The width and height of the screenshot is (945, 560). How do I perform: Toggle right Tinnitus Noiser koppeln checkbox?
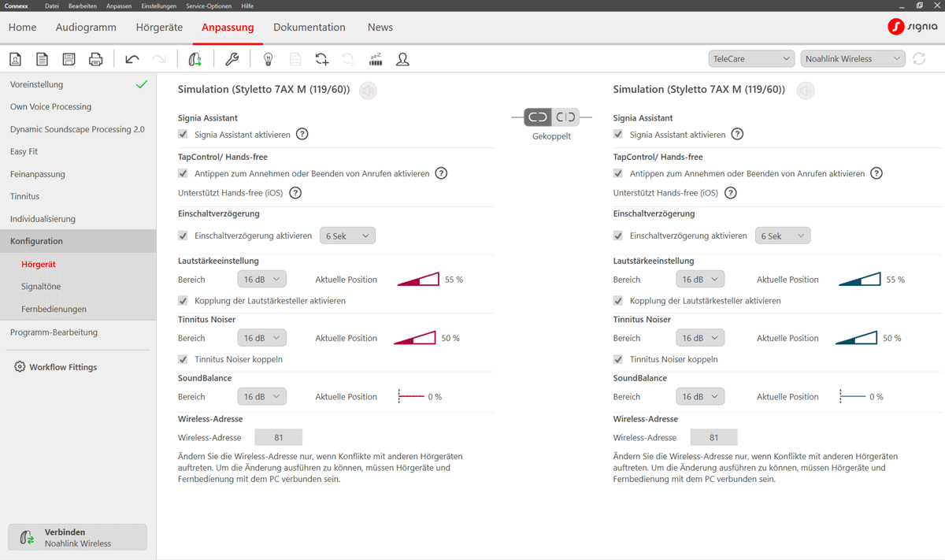pos(618,359)
